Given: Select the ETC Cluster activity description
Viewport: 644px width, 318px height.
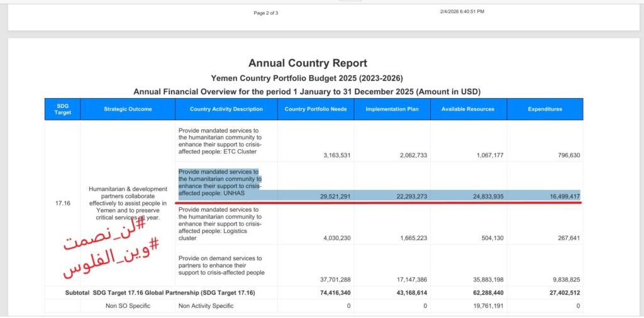Looking at the screenshot, I should 220,141.
